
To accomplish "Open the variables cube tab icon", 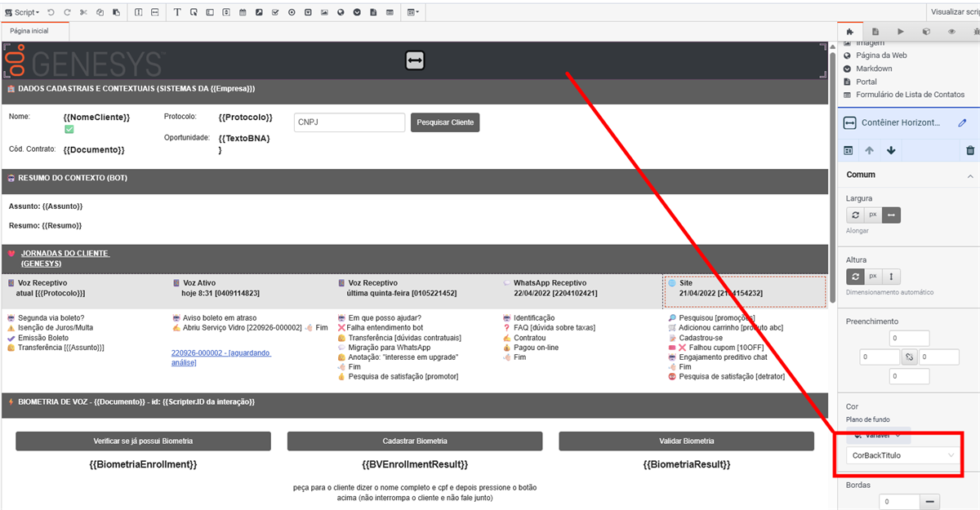I will click(926, 31).
